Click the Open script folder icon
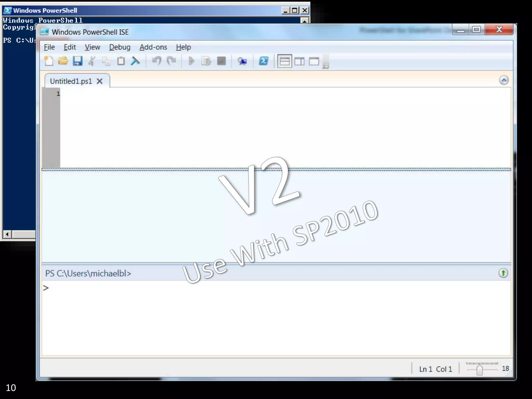Screen dimensions: 532x399 tap(63, 61)
